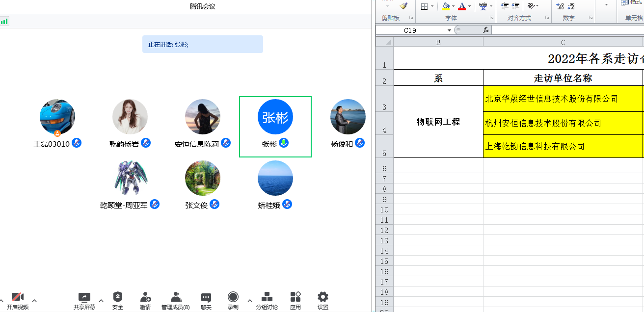Open Manage Members (管理成员) panel
The height and width of the screenshot is (312, 644).
(x=176, y=297)
